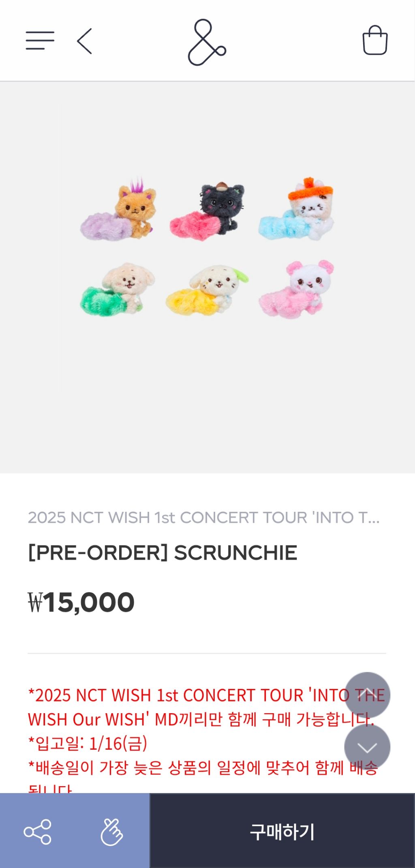The height and width of the screenshot is (868, 415).
Task: Tap the 입고일 1/16 stock date line
Action: [x=88, y=744]
